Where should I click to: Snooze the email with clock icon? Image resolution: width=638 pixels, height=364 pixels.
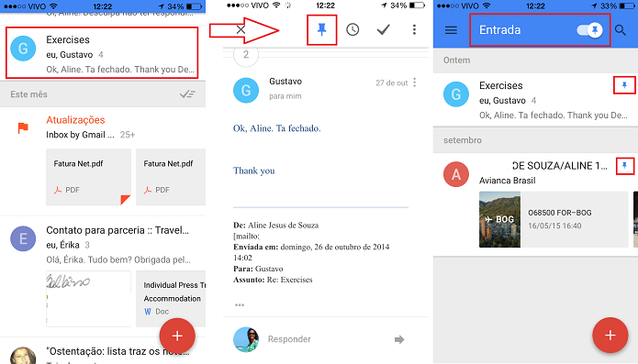(x=353, y=29)
